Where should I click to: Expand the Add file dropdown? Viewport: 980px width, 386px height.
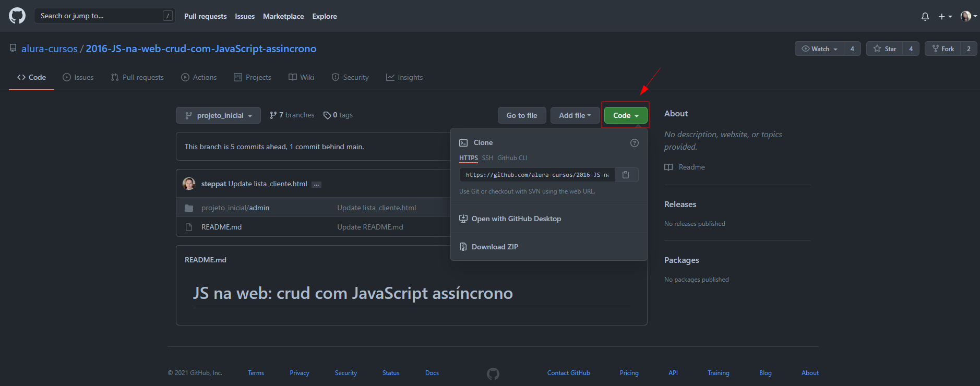(x=575, y=115)
